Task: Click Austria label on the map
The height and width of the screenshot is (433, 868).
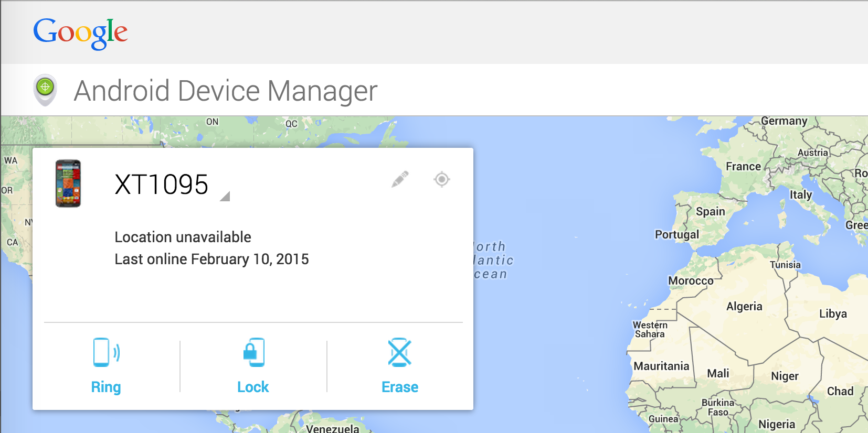Action: point(813,153)
